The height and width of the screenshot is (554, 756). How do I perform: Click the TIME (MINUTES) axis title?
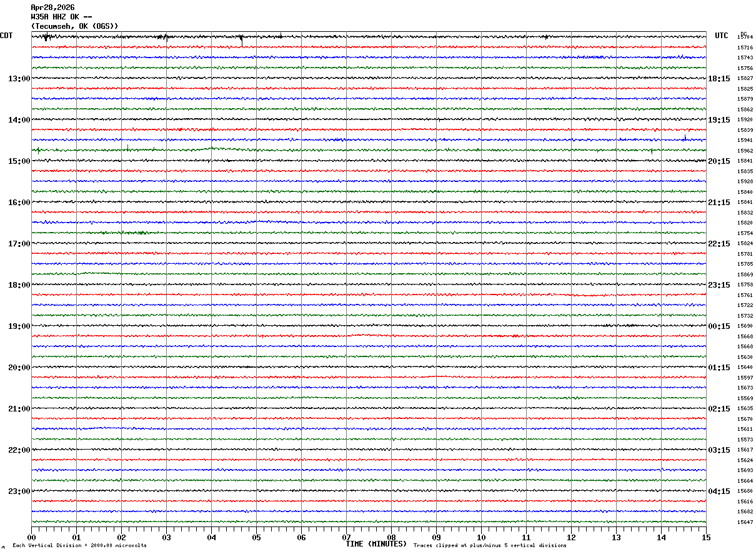point(376,544)
